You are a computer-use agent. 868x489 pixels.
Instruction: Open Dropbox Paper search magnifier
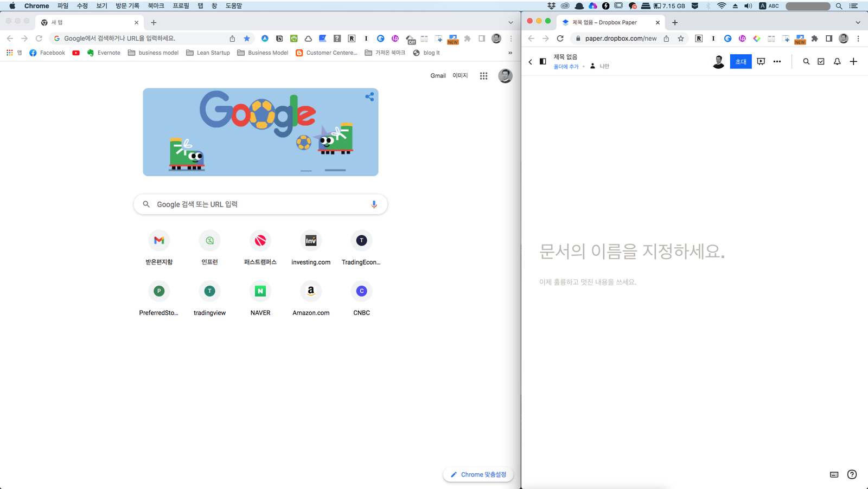click(806, 61)
